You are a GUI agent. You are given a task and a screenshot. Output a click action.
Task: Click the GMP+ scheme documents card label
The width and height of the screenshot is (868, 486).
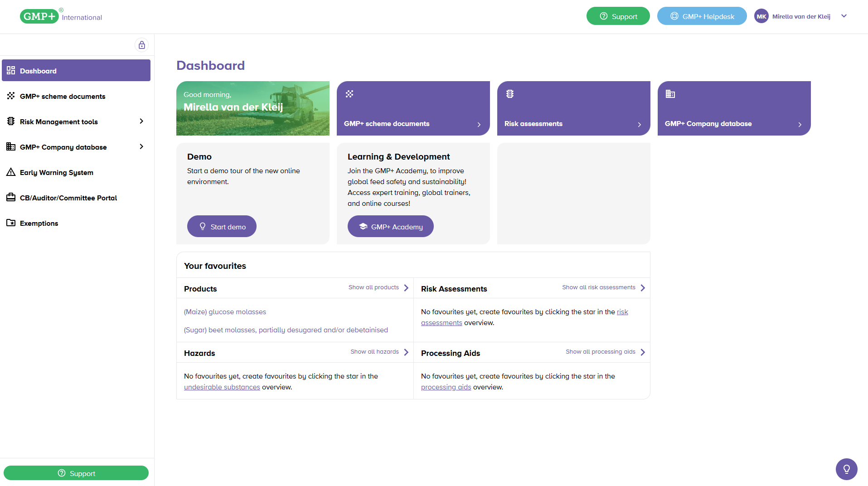pyautogui.click(x=387, y=124)
